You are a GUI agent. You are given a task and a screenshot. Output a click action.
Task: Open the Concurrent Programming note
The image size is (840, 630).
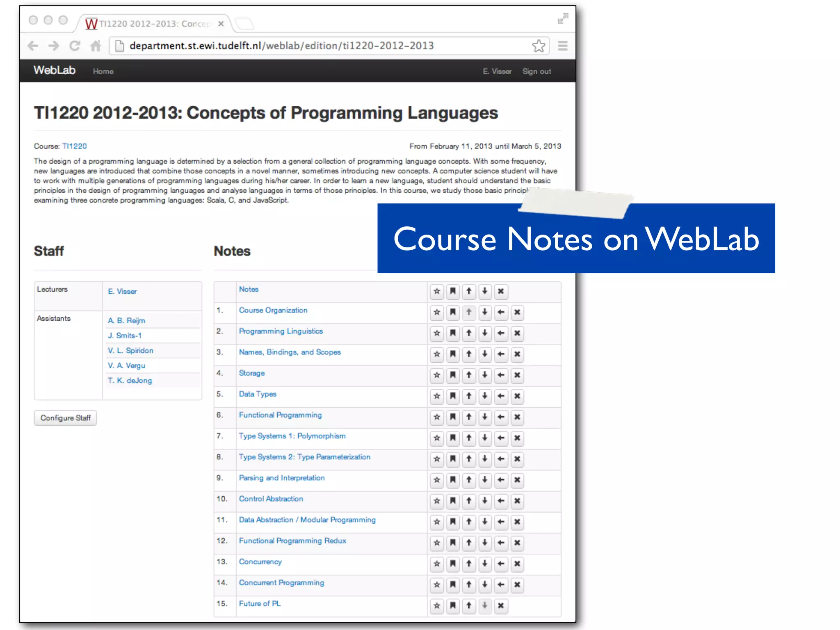point(281,583)
